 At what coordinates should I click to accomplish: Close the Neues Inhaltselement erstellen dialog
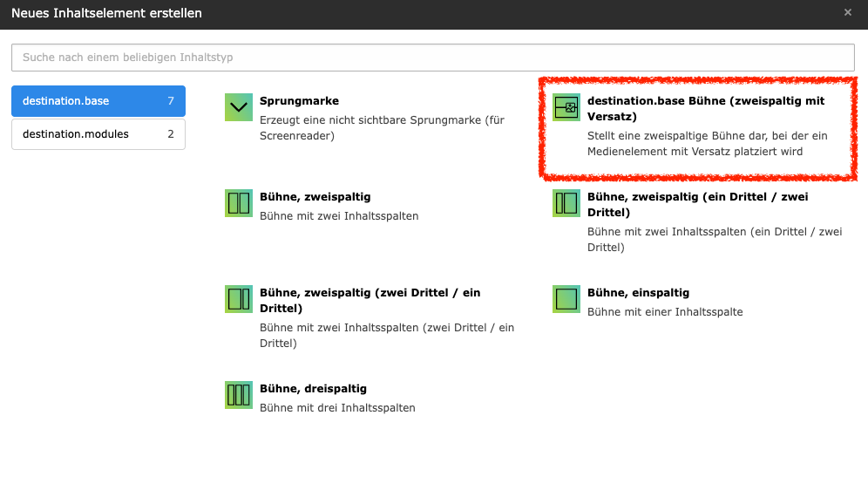[x=848, y=13]
